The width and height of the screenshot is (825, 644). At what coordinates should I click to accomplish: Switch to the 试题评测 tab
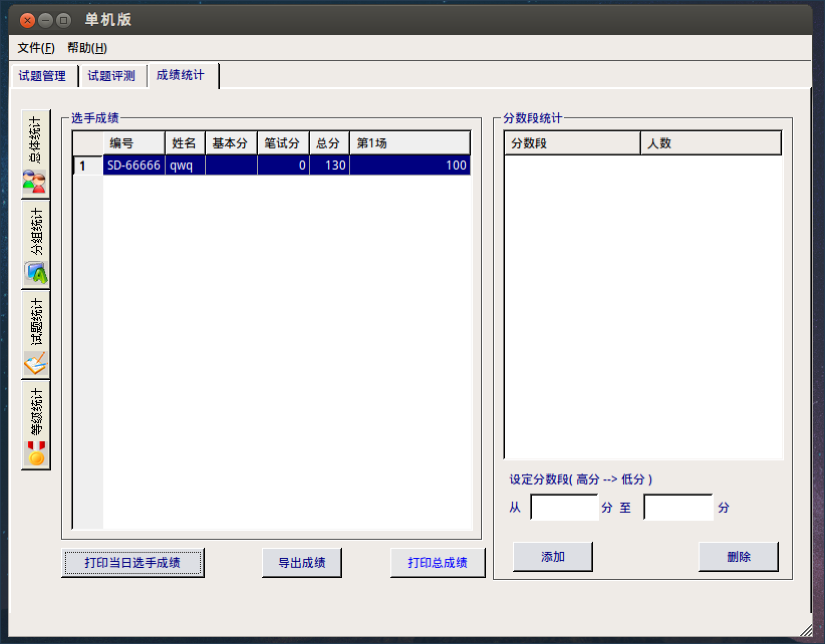point(111,76)
